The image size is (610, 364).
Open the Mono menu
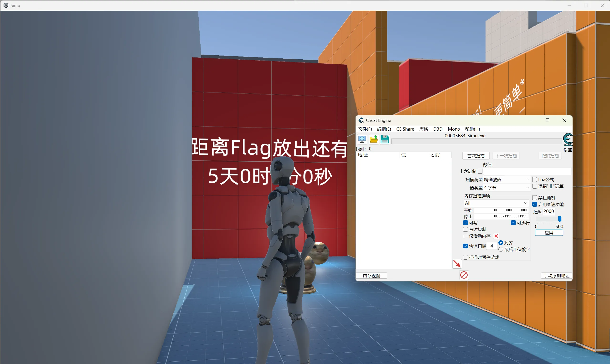tap(454, 129)
